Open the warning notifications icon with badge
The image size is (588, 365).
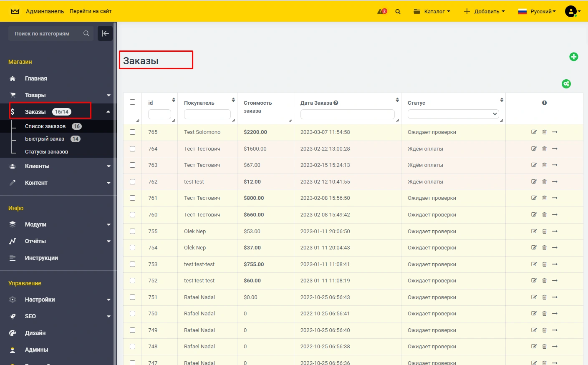coord(381,11)
